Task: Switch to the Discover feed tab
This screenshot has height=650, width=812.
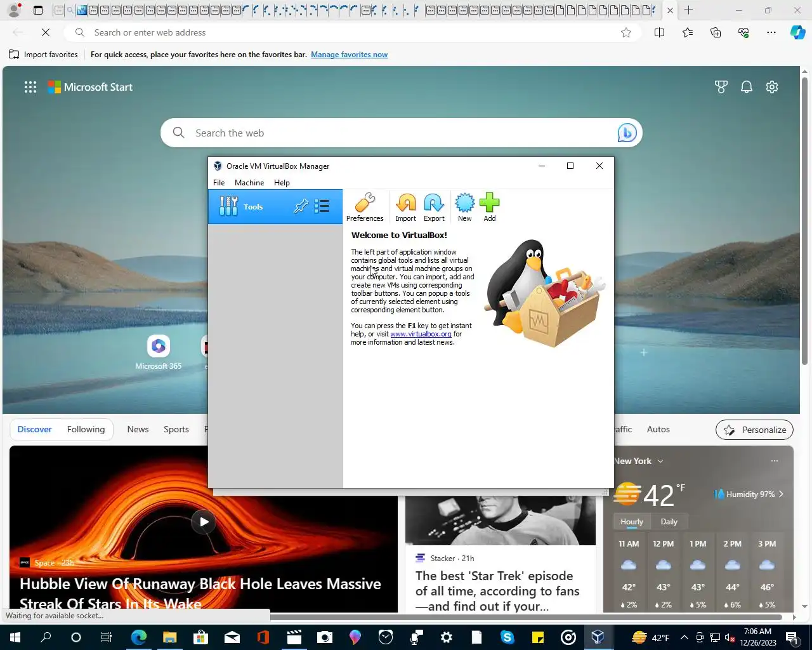Action: [x=34, y=430]
